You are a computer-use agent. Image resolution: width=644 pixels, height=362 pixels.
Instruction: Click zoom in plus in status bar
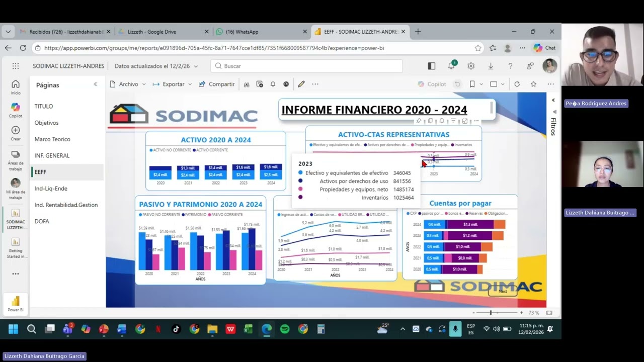[521, 313]
